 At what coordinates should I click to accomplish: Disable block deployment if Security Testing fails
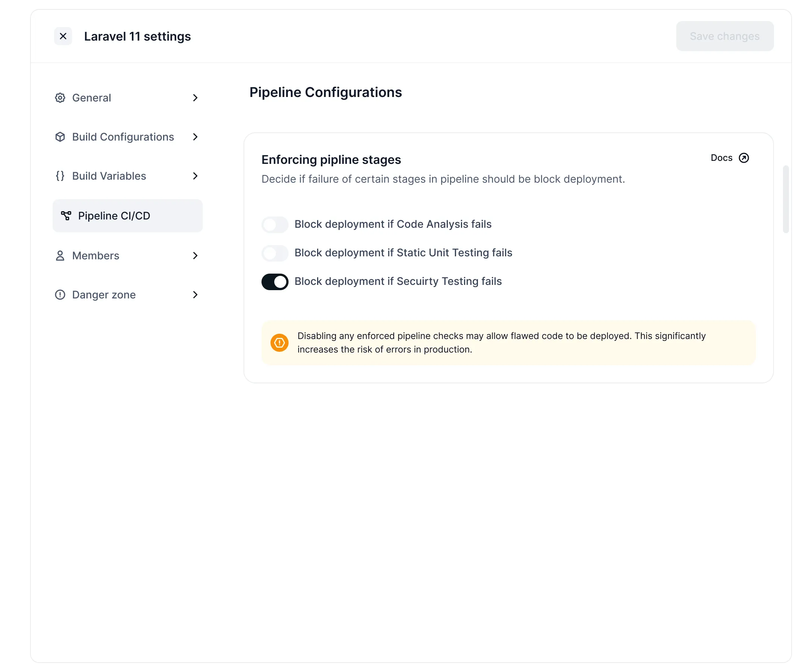275,282
